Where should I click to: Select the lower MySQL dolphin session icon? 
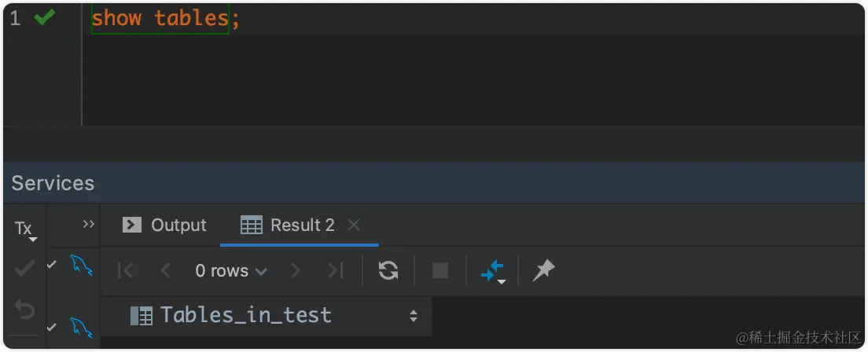coord(82,327)
